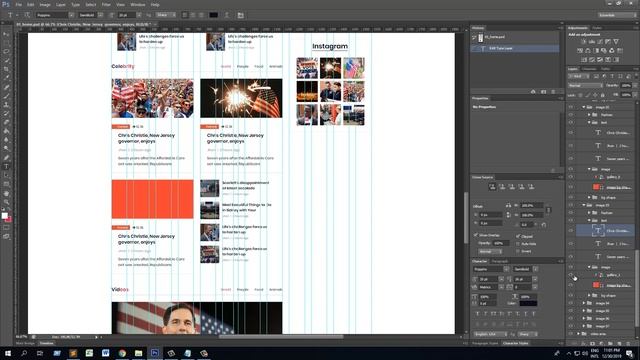Open Warp Text from options bar
This screenshot has width=640, height=360.
[x=227, y=15]
